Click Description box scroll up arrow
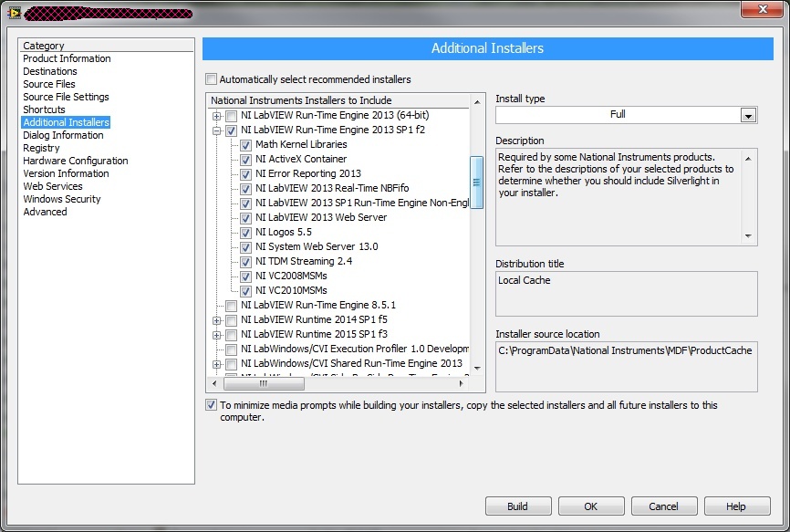This screenshot has height=532, width=790. (748, 158)
